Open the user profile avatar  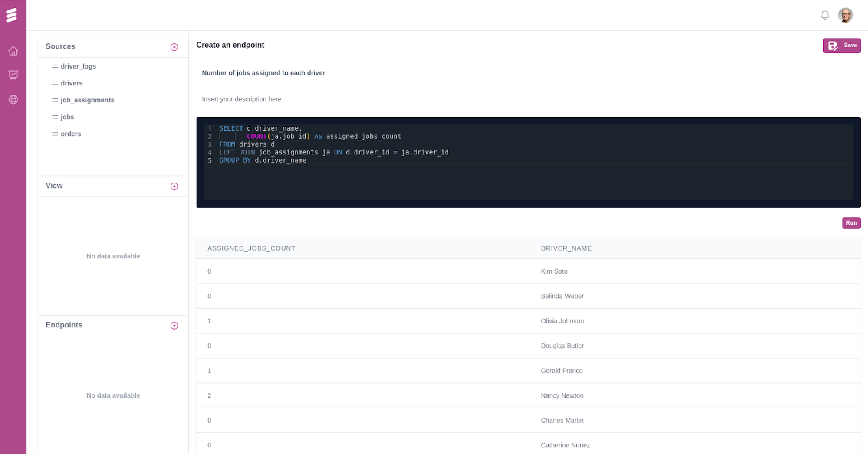point(845,15)
